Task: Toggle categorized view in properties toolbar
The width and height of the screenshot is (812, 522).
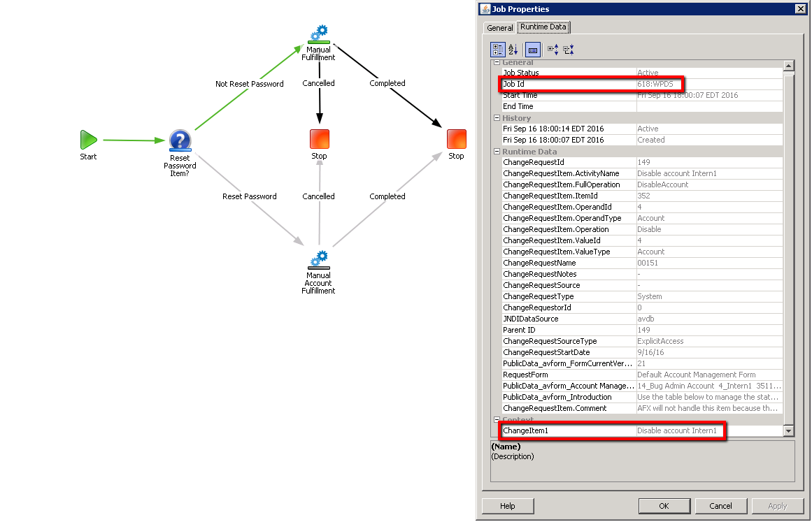Action: [498, 50]
